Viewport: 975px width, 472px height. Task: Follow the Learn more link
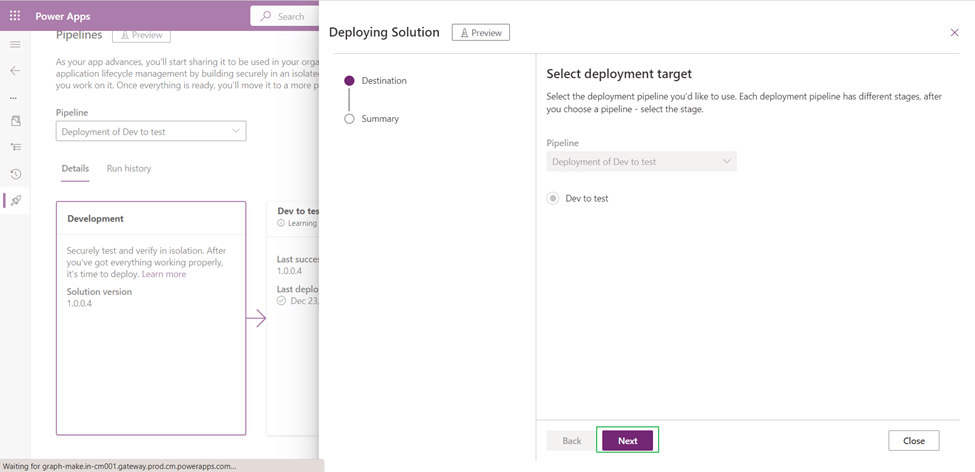click(x=164, y=274)
